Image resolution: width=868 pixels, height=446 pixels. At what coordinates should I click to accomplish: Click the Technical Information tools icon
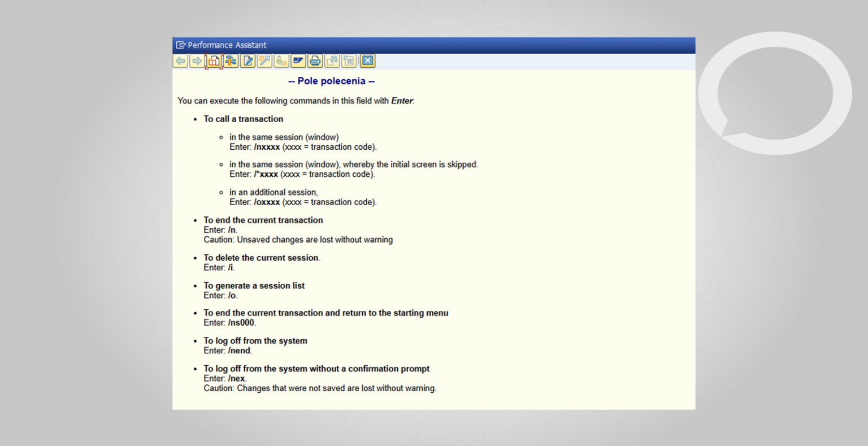click(x=231, y=61)
